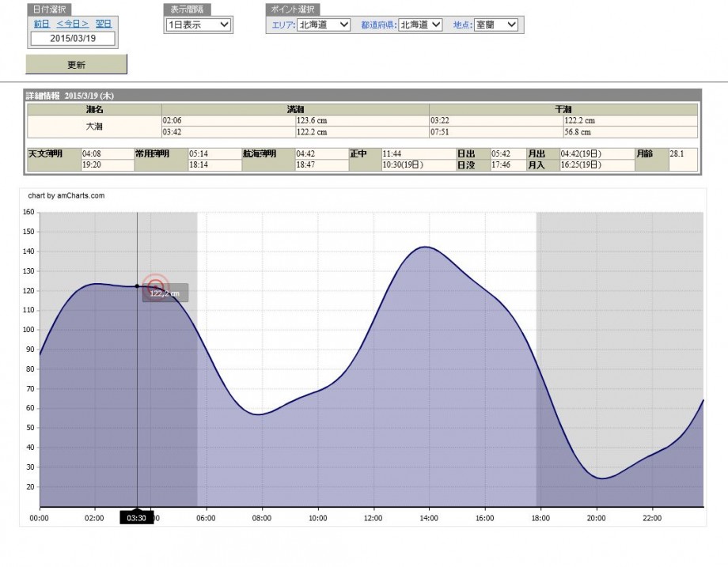
Task: Click the 正中 time 11:44
Action: pos(392,153)
